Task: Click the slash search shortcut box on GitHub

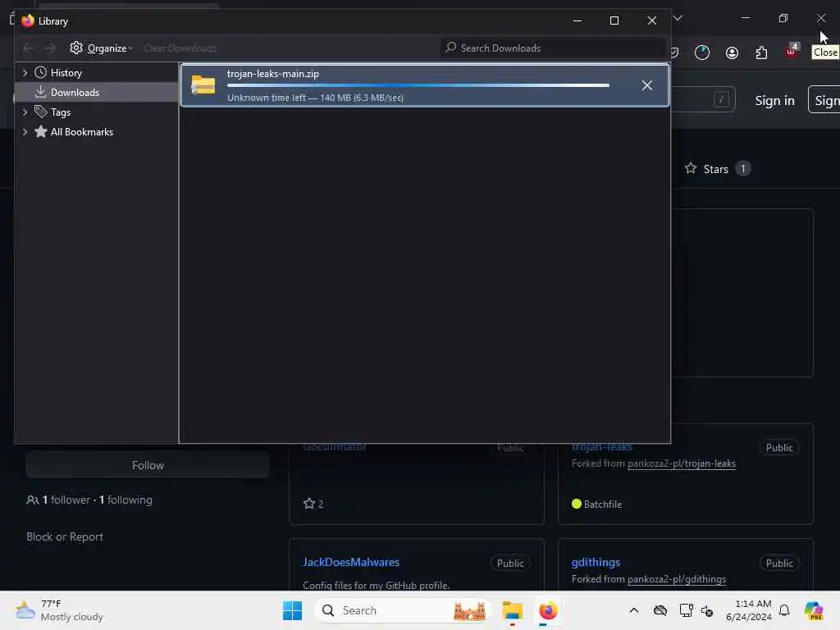Action: tap(721, 99)
